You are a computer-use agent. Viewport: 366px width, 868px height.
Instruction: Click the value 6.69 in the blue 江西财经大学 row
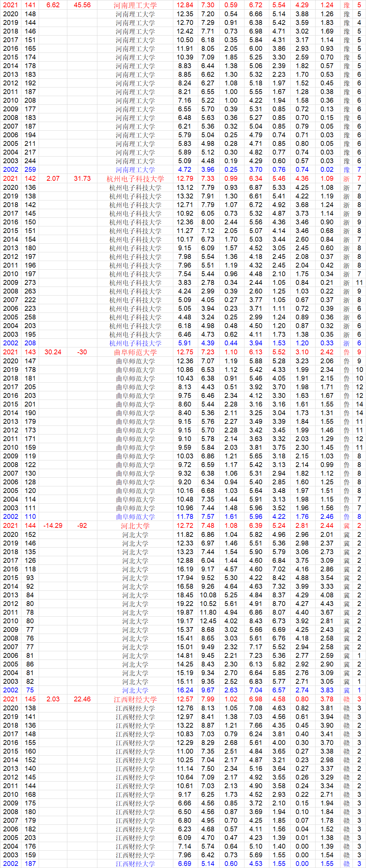[185, 864]
